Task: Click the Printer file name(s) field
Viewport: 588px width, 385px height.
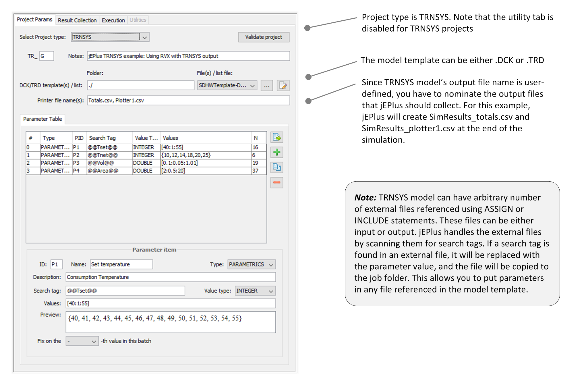Action: pyautogui.click(x=188, y=100)
